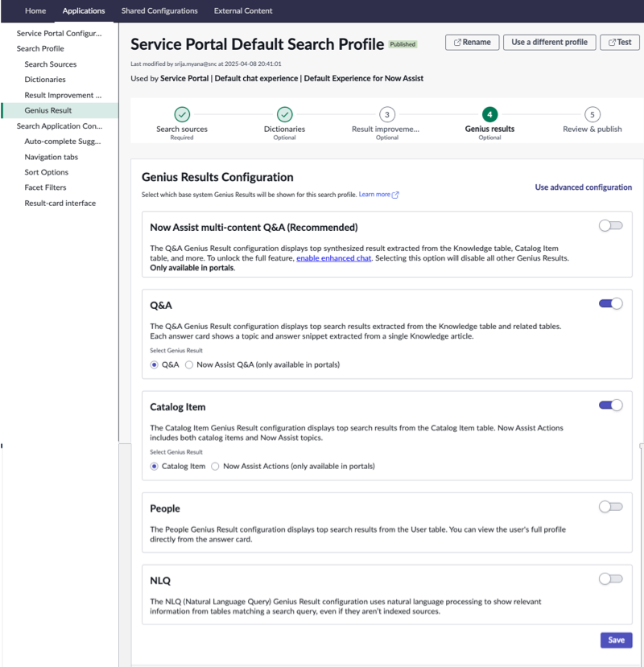Open Dictionaries in the sidebar

tap(45, 80)
